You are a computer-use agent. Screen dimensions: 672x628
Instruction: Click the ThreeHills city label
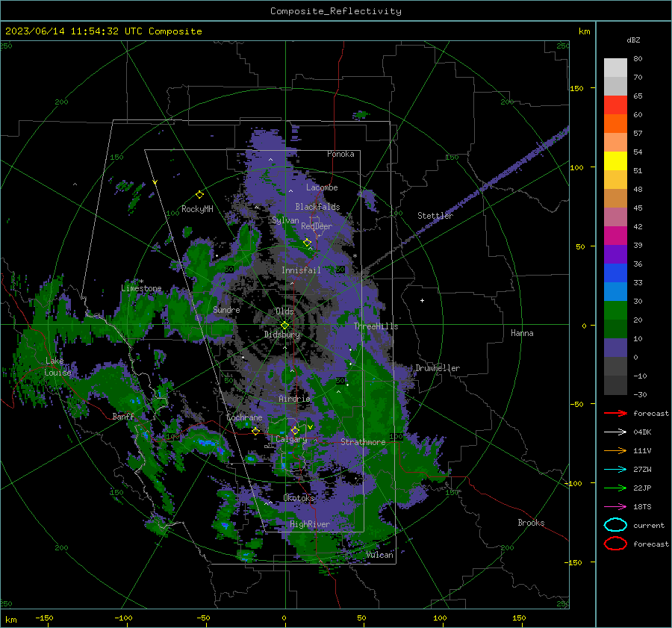376,326
